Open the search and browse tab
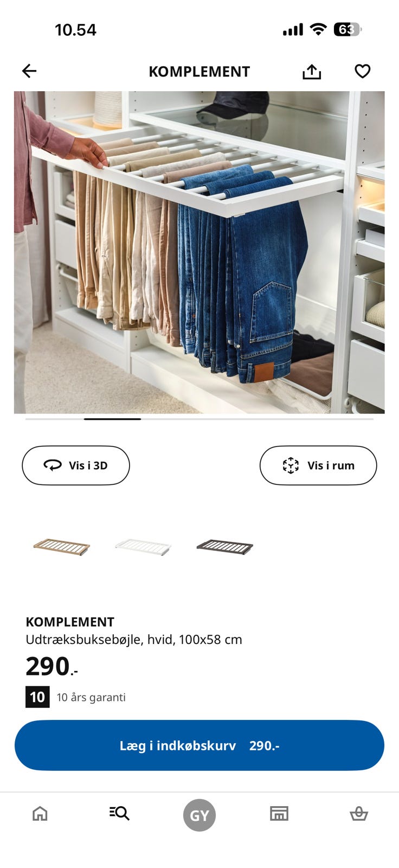399x868 pixels. 119,813
